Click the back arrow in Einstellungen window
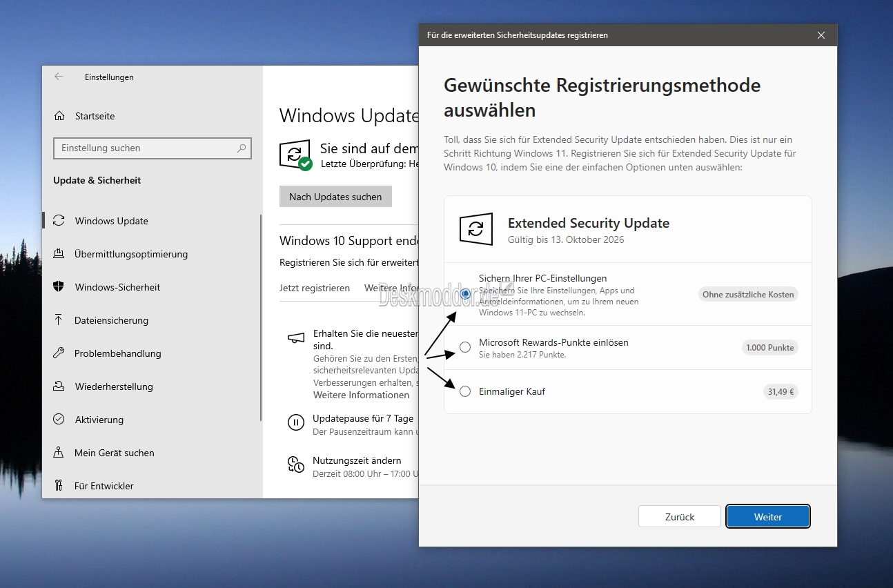Viewport: 893px width, 588px height. click(x=59, y=77)
